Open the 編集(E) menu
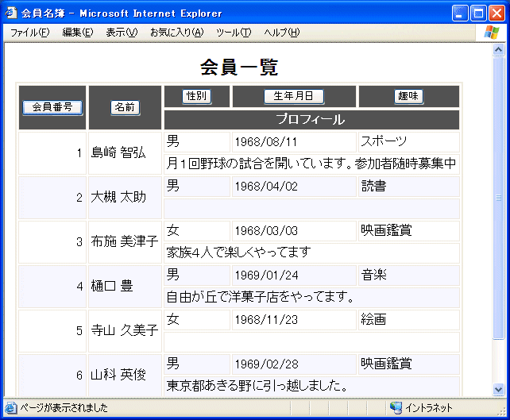Viewport: 510px width, 420px height. click(78, 33)
